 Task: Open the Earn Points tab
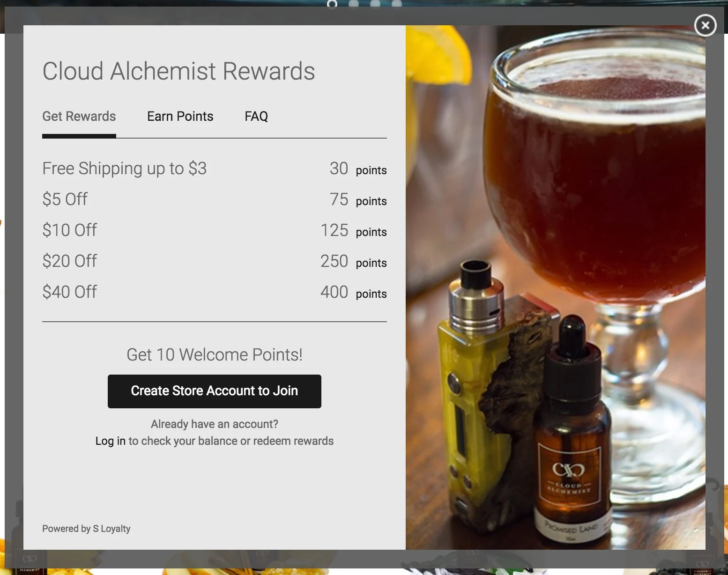[180, 116]
